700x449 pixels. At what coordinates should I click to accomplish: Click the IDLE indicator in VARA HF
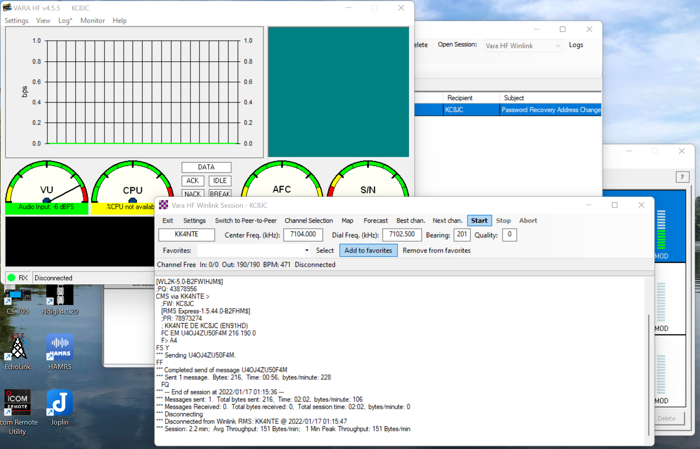click(220, 181)
